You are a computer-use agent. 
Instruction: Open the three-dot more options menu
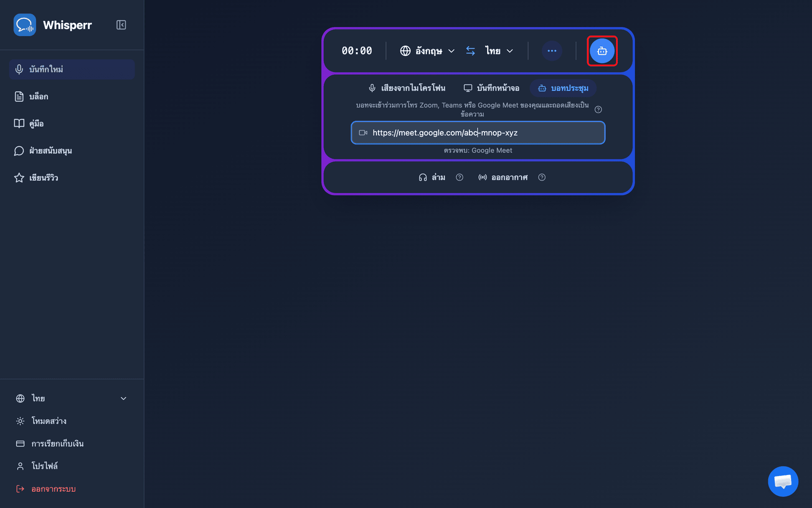tap(552, 51)
